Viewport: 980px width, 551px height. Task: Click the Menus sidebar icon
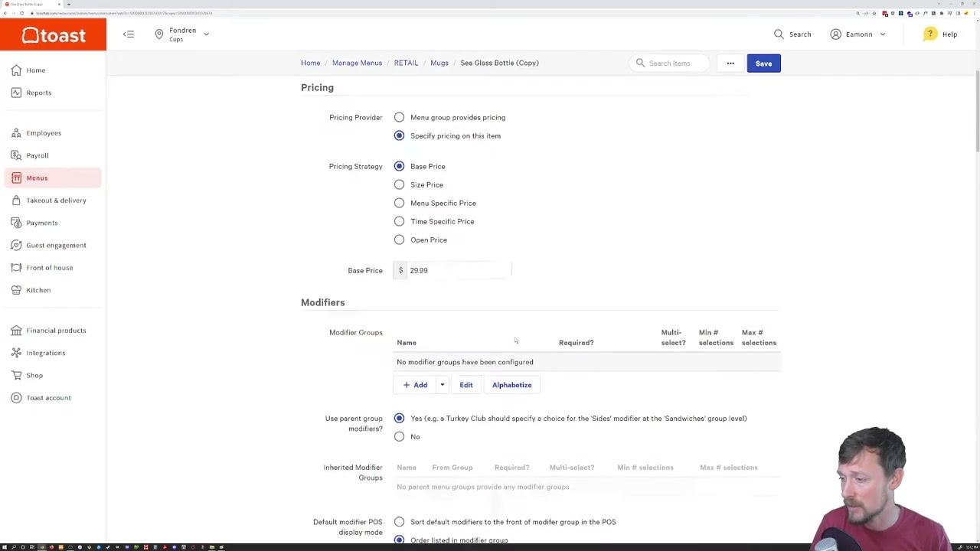(x=17, y=178)
